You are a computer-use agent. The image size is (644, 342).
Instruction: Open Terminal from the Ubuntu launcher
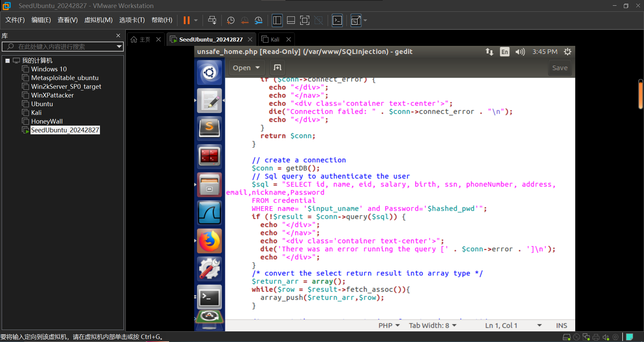click(x=209, y=297)
